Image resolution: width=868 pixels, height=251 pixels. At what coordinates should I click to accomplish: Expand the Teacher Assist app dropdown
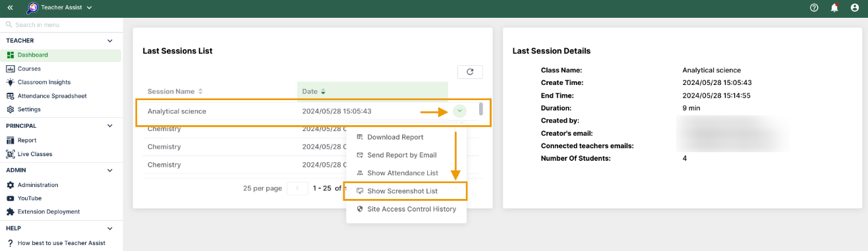click(89, 8)
